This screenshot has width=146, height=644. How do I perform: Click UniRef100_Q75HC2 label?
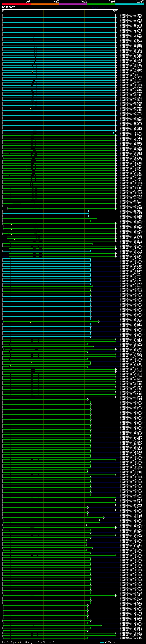(131, 397)
